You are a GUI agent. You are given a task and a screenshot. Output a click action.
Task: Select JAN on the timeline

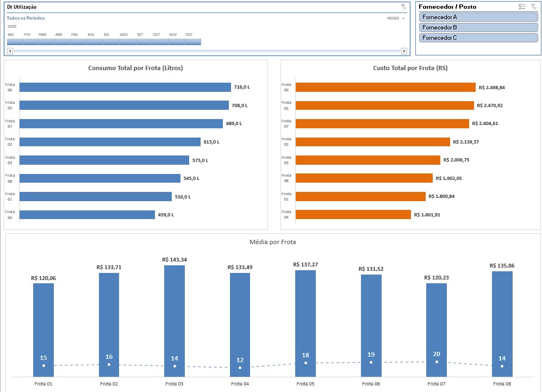(x=15, y=42)
